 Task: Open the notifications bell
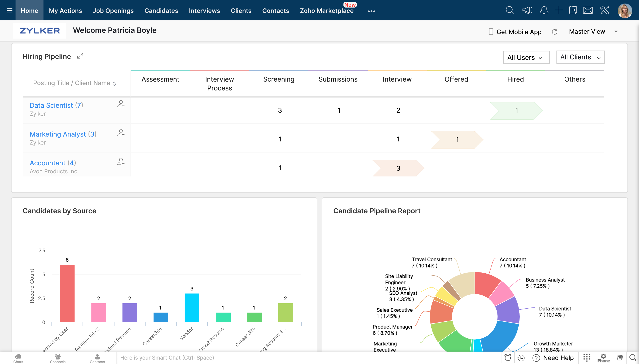(544, 10)
